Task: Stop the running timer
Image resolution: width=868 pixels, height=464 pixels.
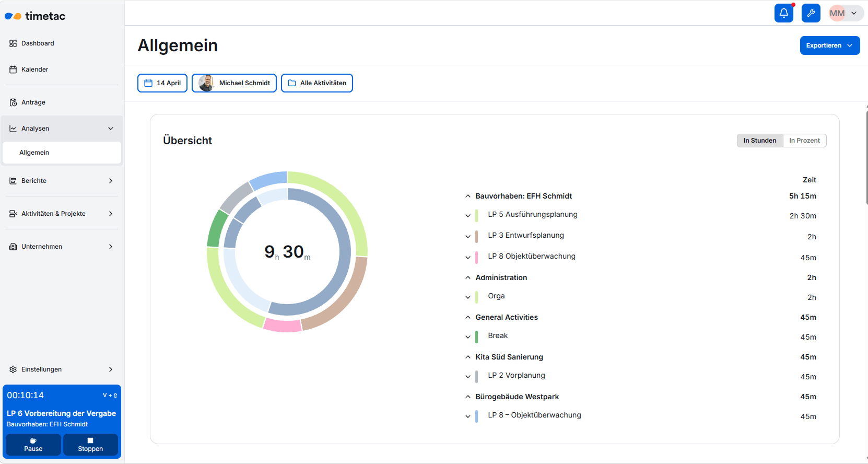Action: (x=90, y=445)
